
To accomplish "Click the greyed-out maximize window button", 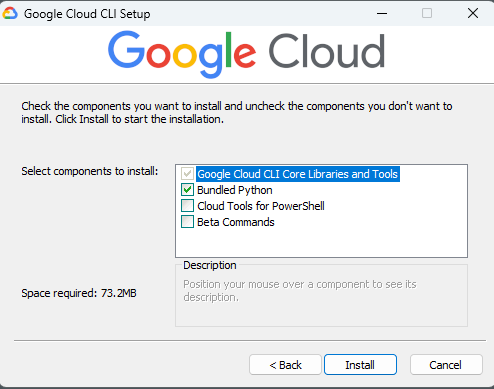I will 427,13.
